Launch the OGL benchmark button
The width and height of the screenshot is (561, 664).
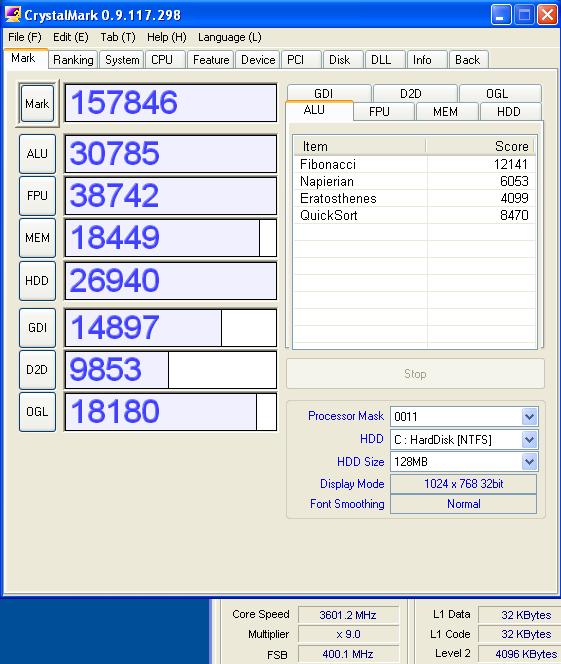[37, 412]
